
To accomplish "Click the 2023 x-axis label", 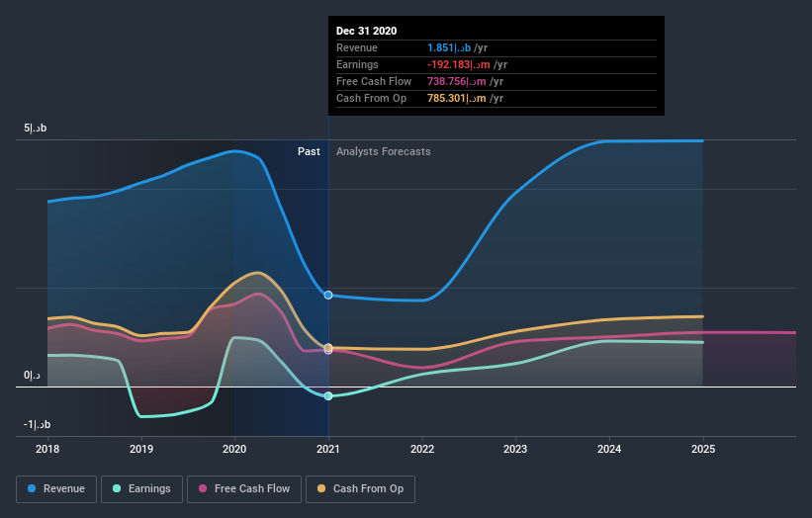I will click(x=516, y=449).
